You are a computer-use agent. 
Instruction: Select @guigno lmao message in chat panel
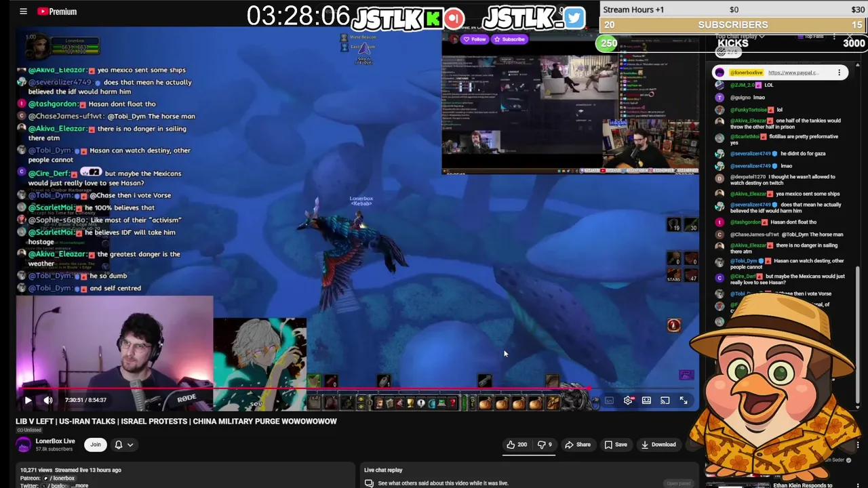click(x=747, y=98)
